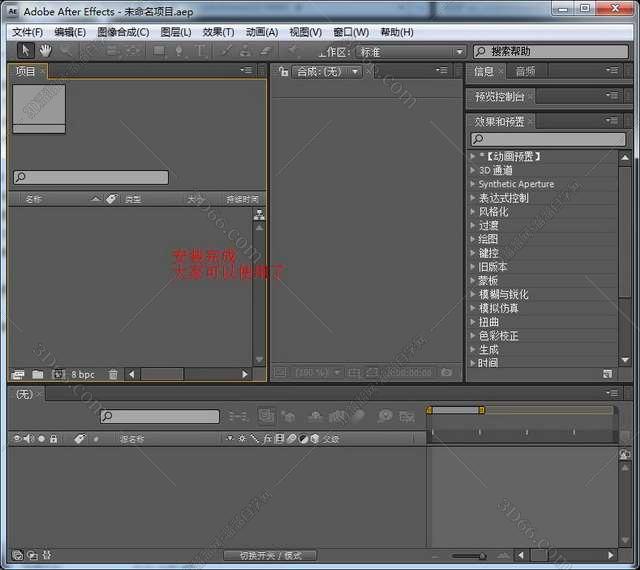
Task: Click the Project panel search field
Action: [91, 177]
